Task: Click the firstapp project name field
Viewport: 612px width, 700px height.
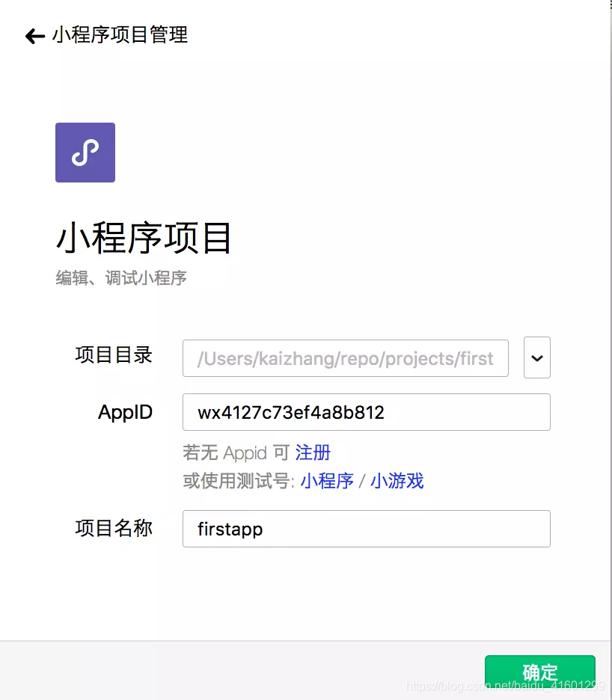Action: coord(366,529)
